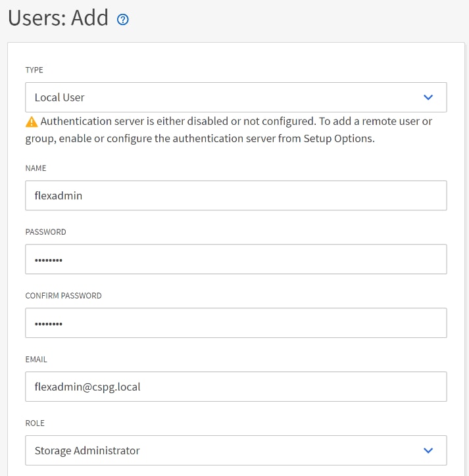The height and width of the screenshot is (476, 469).
Task: Click the EMAIL field label
Action: click(36, 360)
